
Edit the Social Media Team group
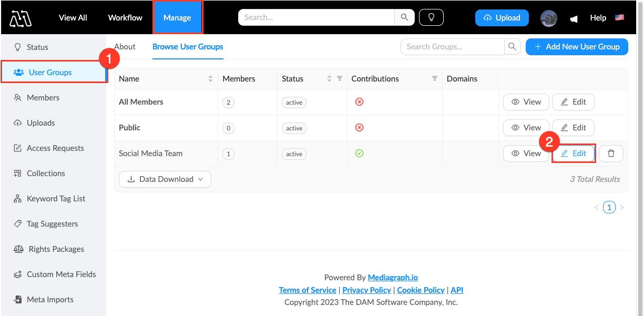[573, 154]
